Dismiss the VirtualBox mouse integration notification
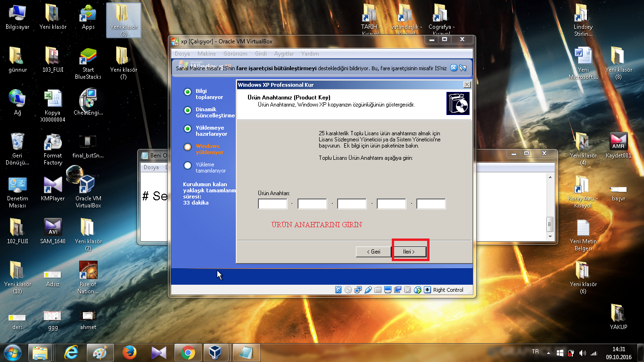 [454, 68]
